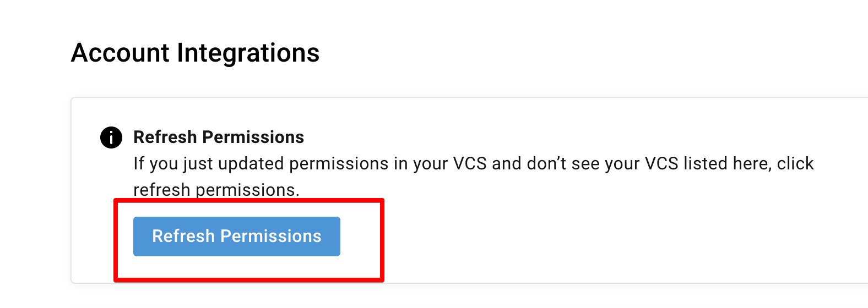Click the 'i' notice icon in the card
868x308 pixels.
pos(111,137)
